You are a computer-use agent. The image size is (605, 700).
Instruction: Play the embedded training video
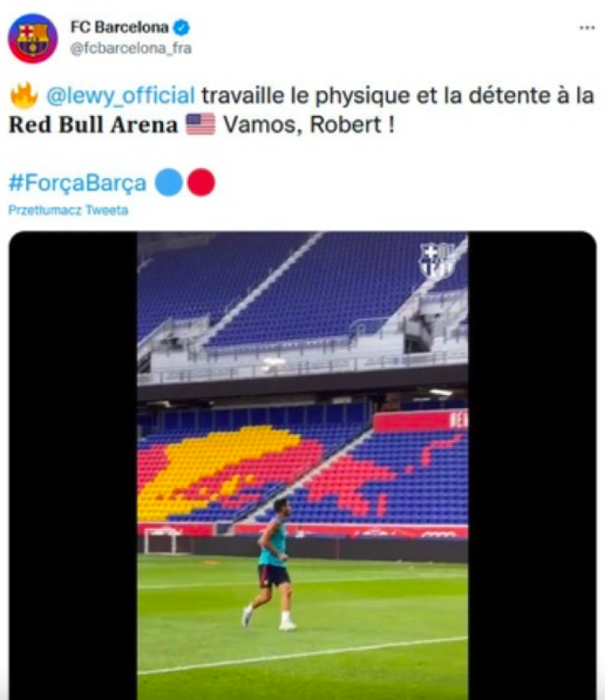pyautogui.click(x=302, y=465)
